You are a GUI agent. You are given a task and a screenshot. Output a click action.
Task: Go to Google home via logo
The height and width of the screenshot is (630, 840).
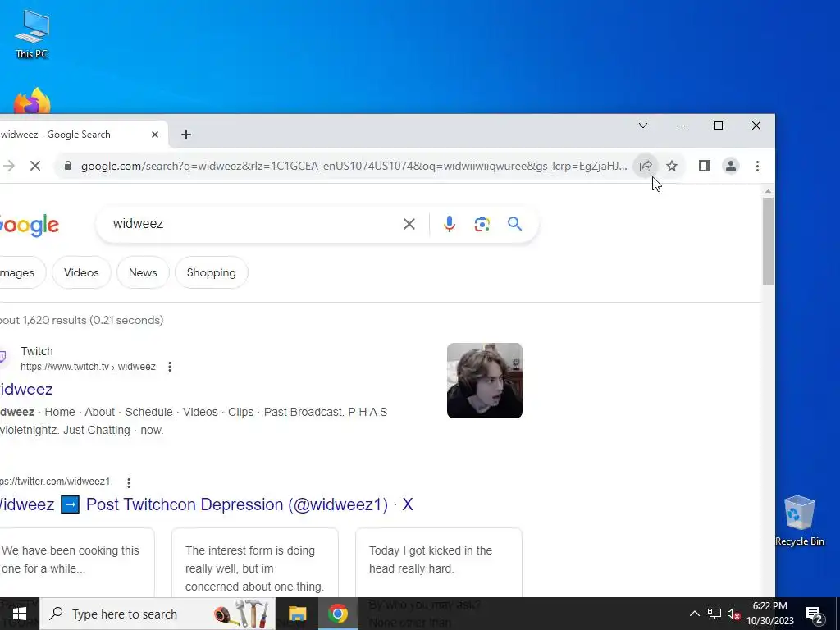point(29,225)
